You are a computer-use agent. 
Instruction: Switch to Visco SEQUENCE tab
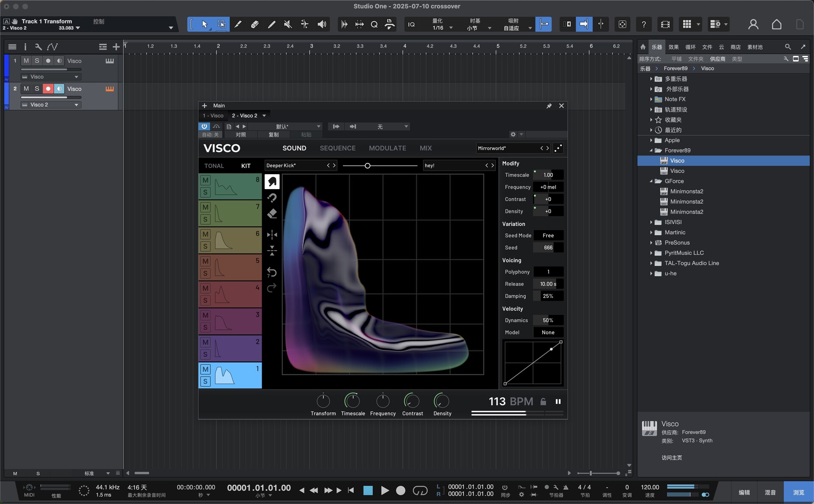tap(337, 148)
